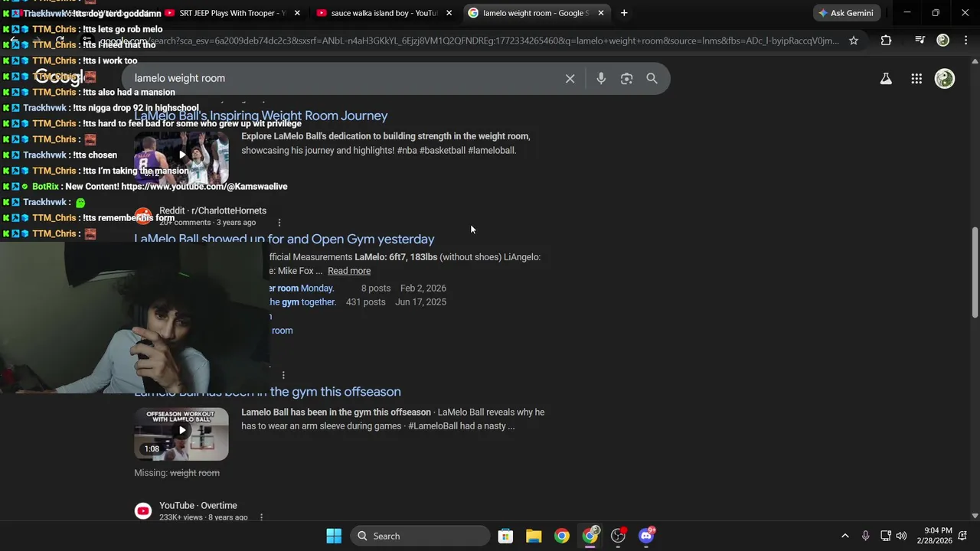Image resolution: width=980 pixels, height=551 pixels.
Task: Click the struck-through weight room missing term
Action: (194, 473)
